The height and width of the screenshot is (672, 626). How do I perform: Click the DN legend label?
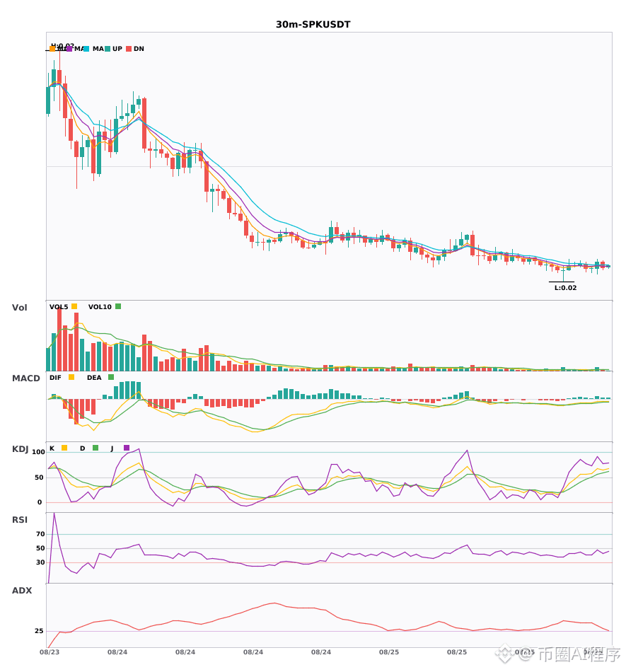tap(139, 49)
